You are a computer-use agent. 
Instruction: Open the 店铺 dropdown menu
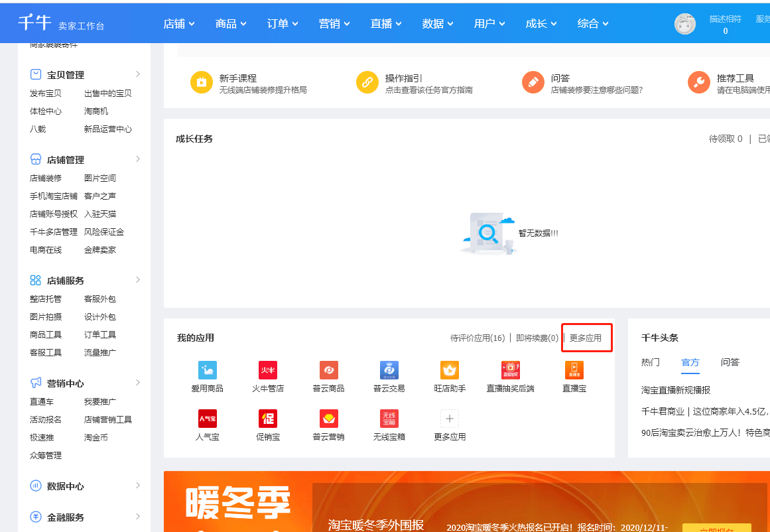tap(179, 24)
